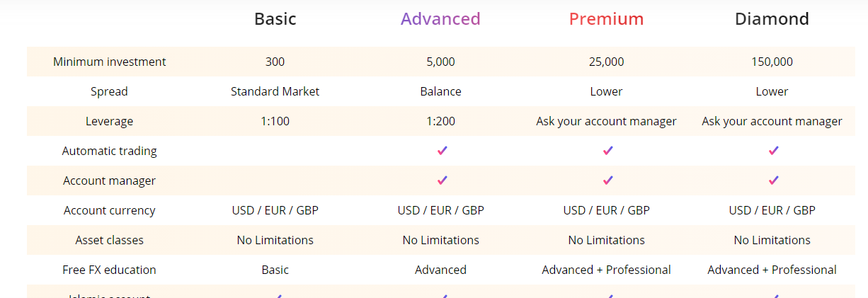Click the Premium leverage 'Ask your account manager'
The width and height of the screenshot is (868, 298).
point(607,121)
